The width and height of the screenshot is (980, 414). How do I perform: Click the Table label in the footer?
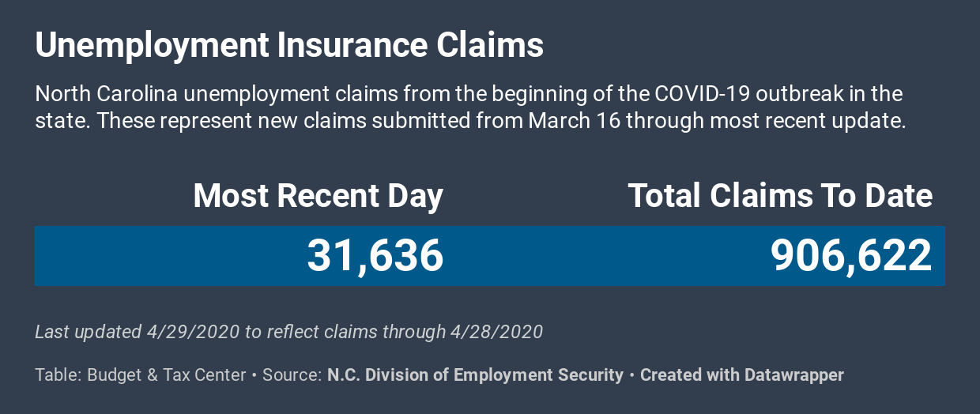coord(57,374)
